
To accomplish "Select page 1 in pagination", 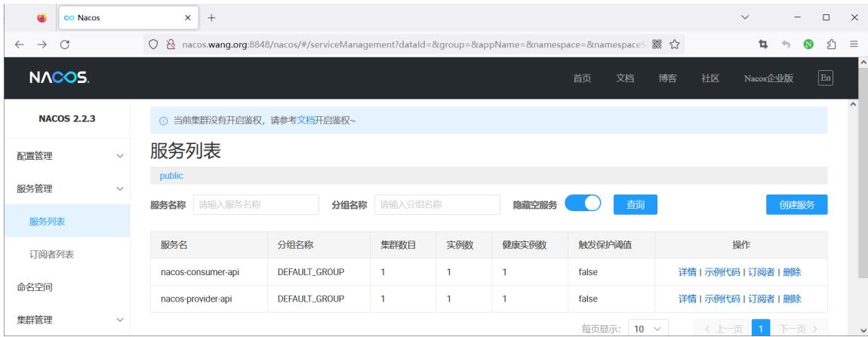I will click(x=761, y=329).
